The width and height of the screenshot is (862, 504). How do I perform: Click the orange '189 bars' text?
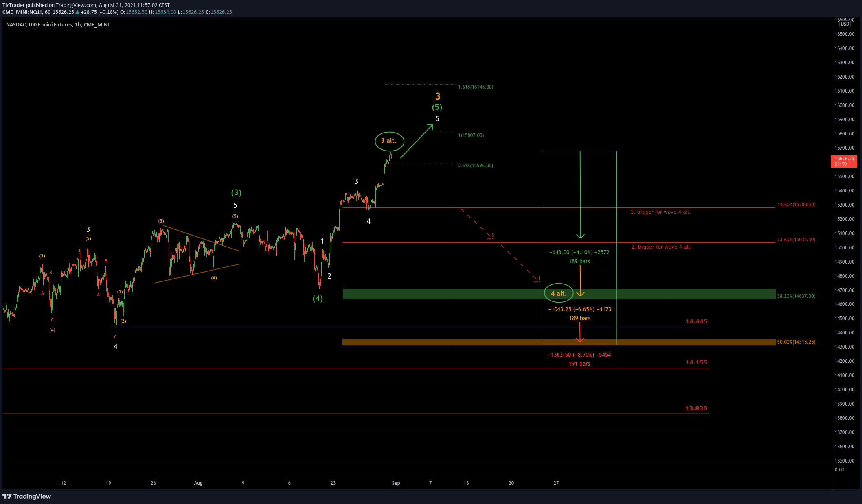pos(580,319)
